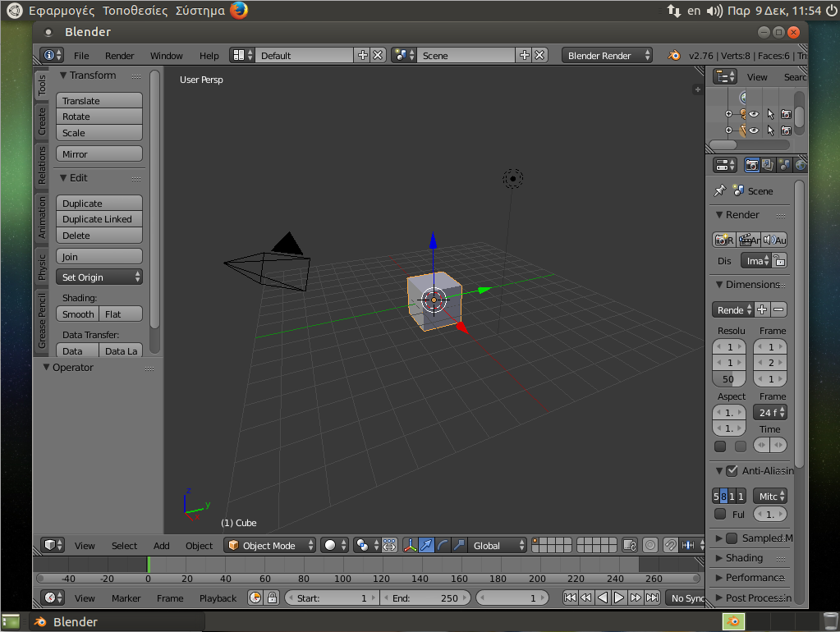This screenshot has width=840, height=632.
Task: Toggle the Anti-Aliasing checkbox
Action: 732,470
